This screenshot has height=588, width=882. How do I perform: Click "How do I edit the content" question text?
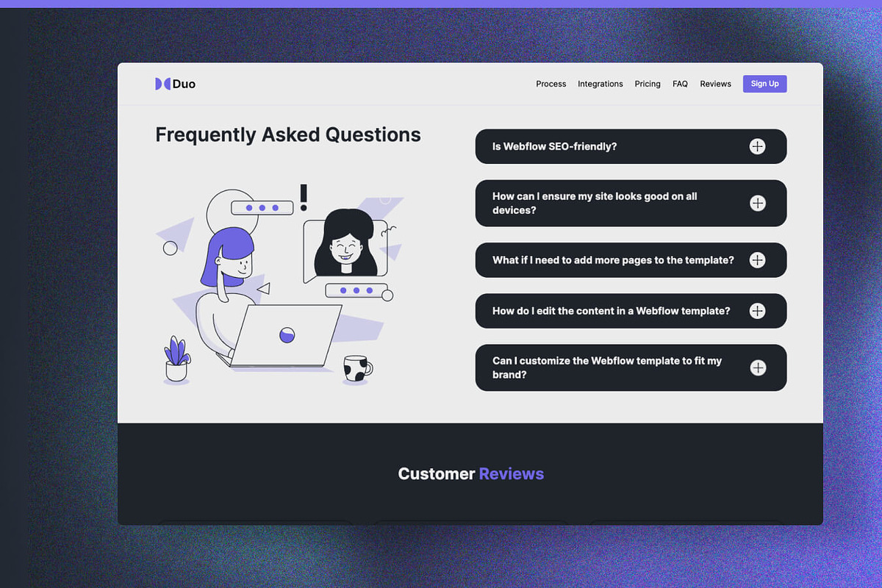pyautogui.click(x=612, y=311)
